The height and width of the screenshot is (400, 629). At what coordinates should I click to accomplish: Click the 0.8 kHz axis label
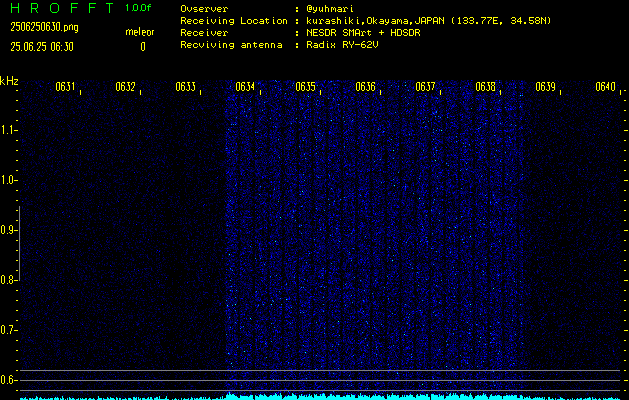(7, 280)
